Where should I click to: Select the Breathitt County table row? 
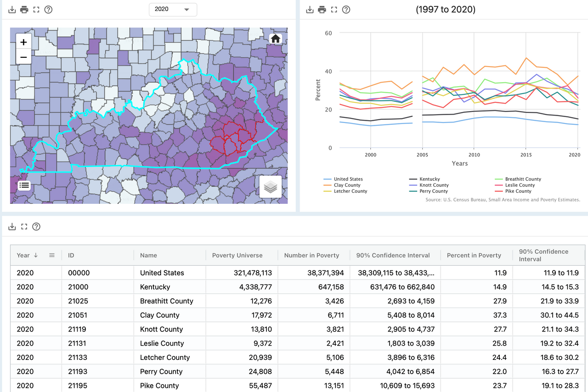[x=166, y=301]
